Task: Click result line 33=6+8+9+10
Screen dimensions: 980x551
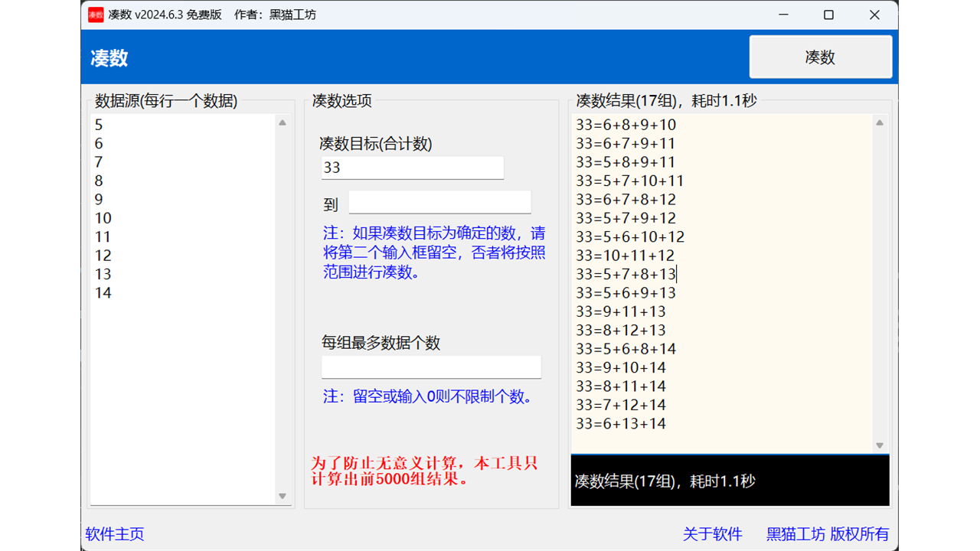Action: coord(626,125)
